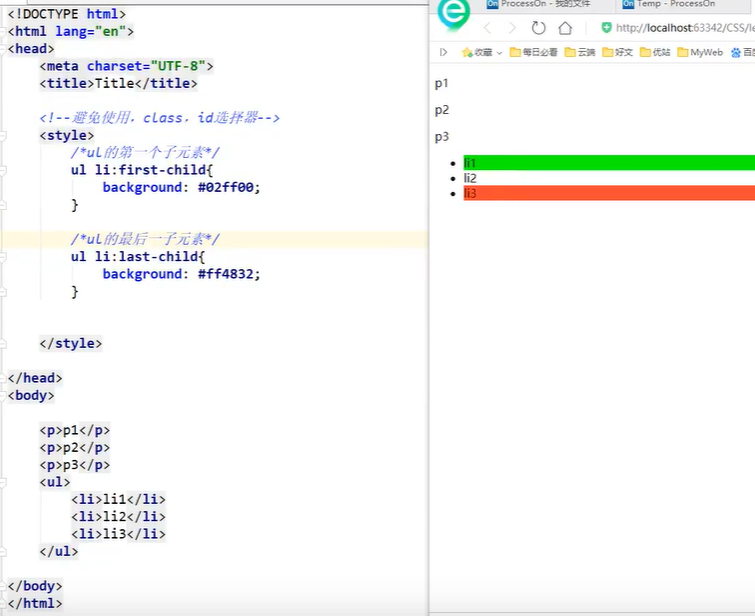Click the </head> closing tag
This screenshot has width=755, height=616.
(35, 378)
